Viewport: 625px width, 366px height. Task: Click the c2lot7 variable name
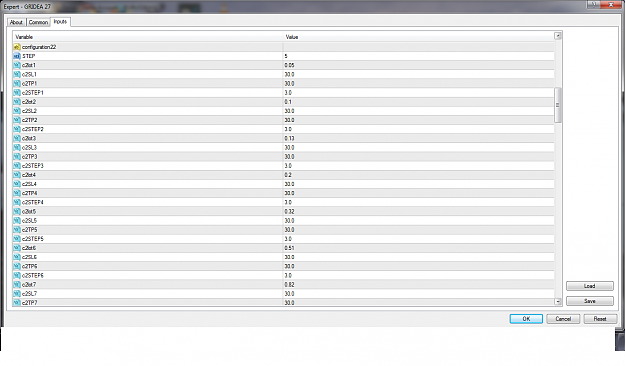29,285
